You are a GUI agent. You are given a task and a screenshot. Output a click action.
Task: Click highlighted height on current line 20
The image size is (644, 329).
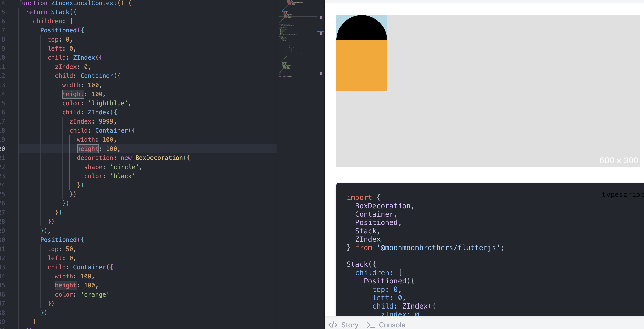[88, 149]
